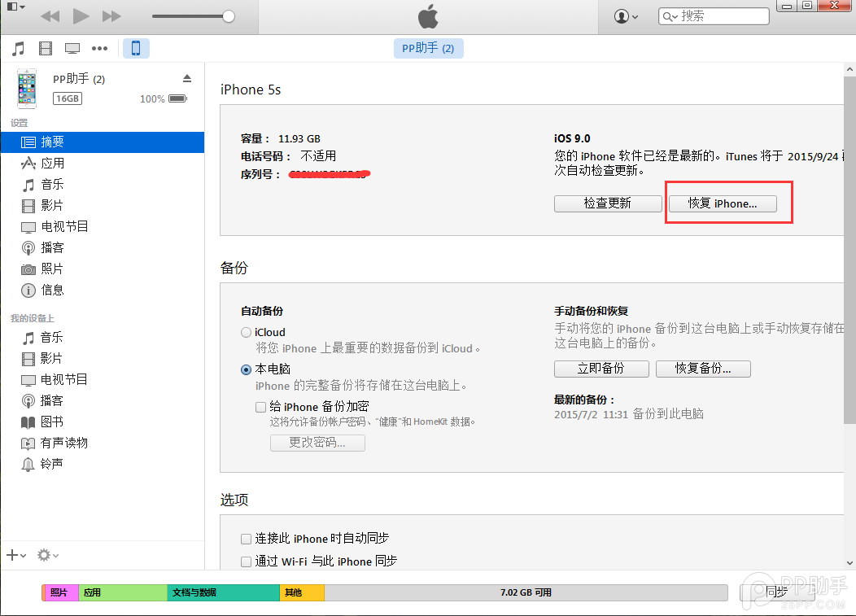
Task: Enable the 给 iPhone 备份加密 checkbox
Action: [264, 406]
